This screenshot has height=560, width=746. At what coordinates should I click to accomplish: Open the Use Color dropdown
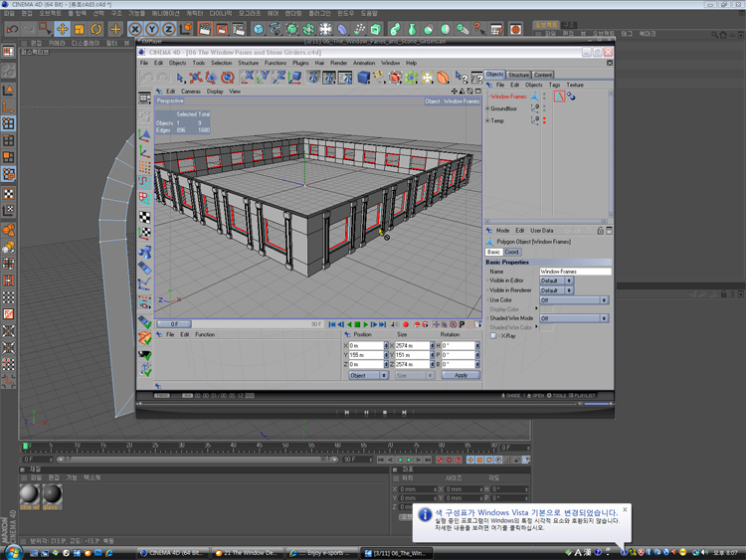tap(574, 300)
